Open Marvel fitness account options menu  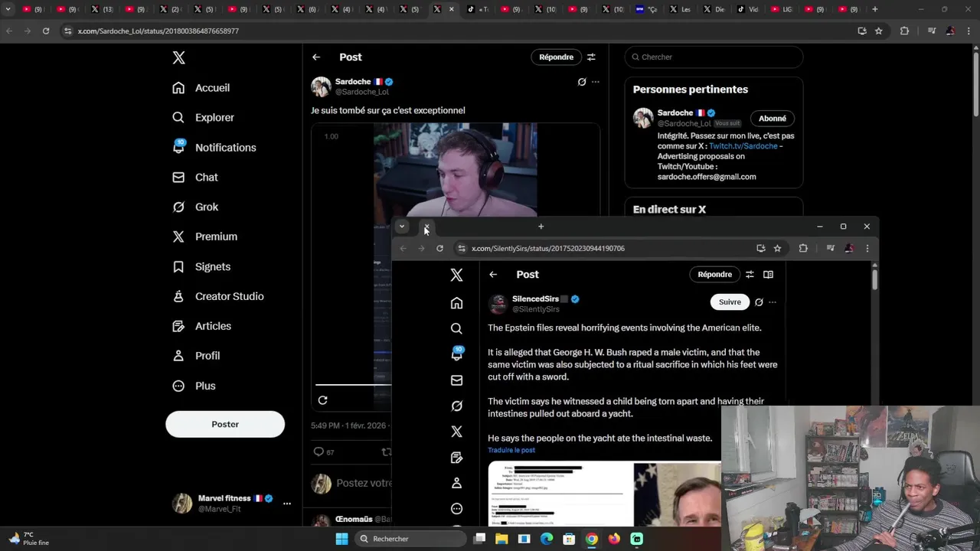(x=287, y=504)
